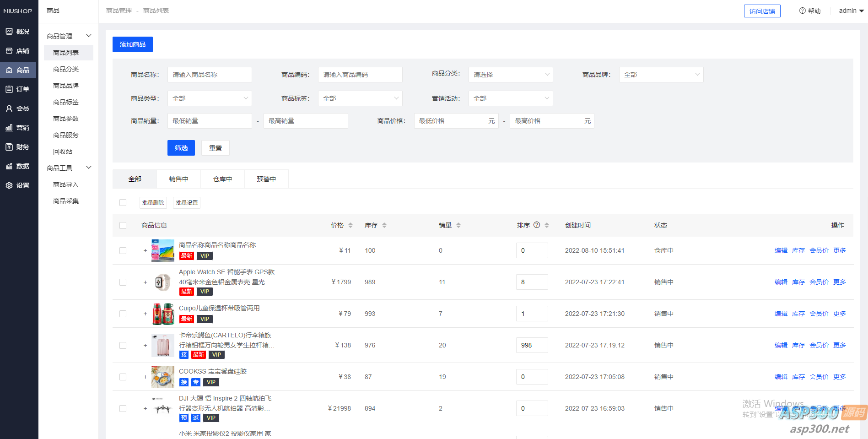Select the 订单 icon in the sidebar
The image size is (868, 439).
tap(18, 89)
